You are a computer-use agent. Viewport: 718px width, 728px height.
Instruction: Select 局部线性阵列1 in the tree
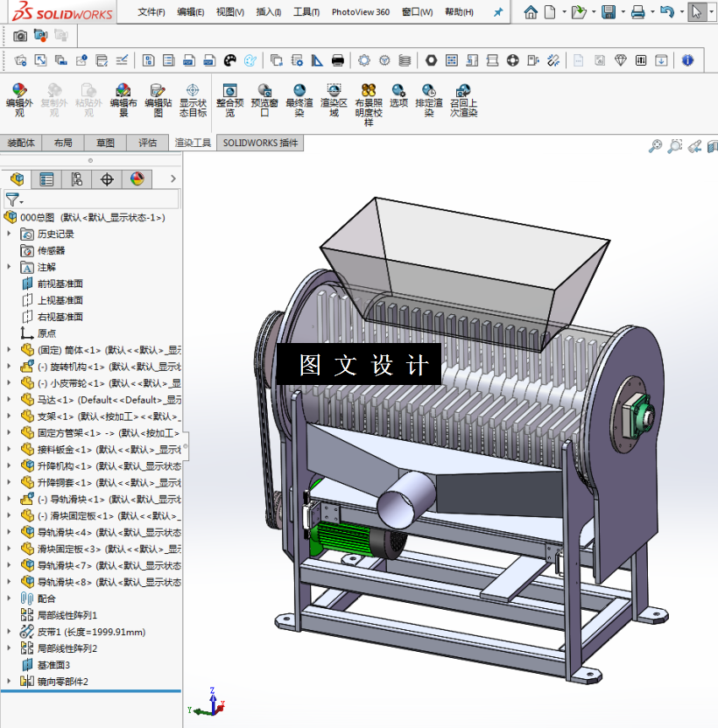click(67, 615)
